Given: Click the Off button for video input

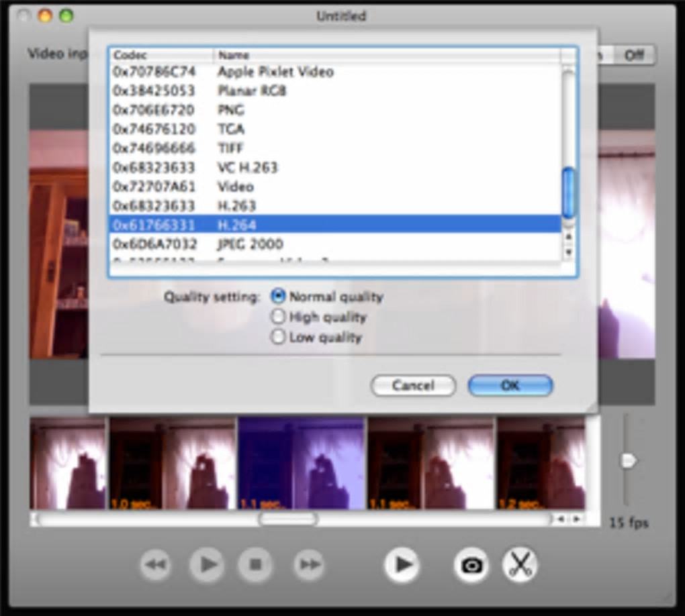Looking at the screenshot, I should click(634, 55).
